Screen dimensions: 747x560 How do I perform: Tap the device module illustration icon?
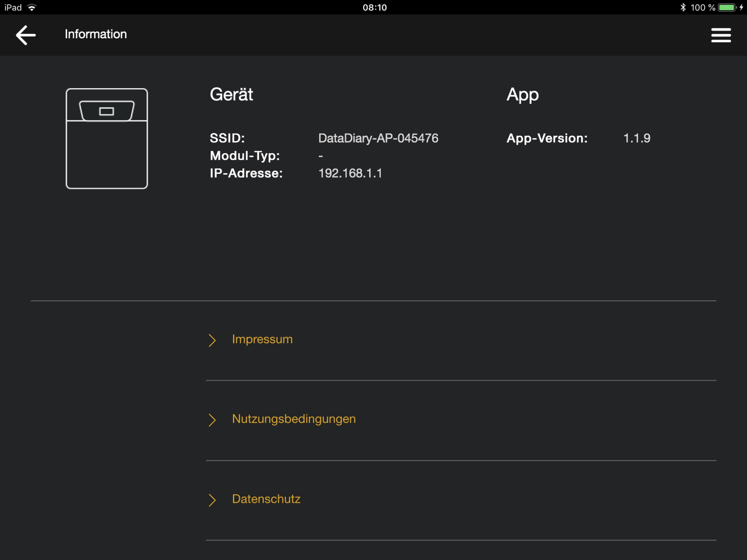click(x=107, y=138)
